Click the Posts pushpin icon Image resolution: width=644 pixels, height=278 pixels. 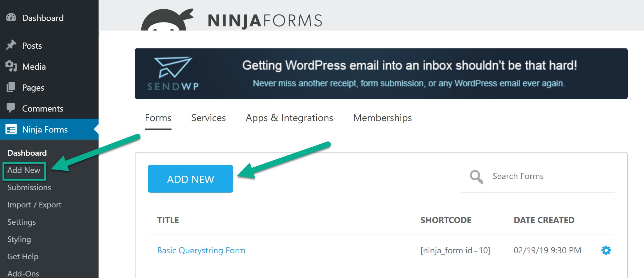(11, 45)
